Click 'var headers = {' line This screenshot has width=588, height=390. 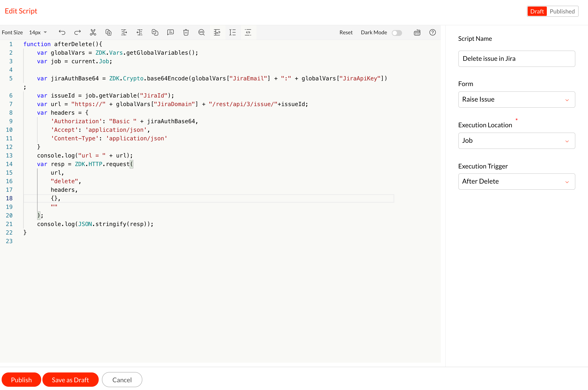(63, 113)
